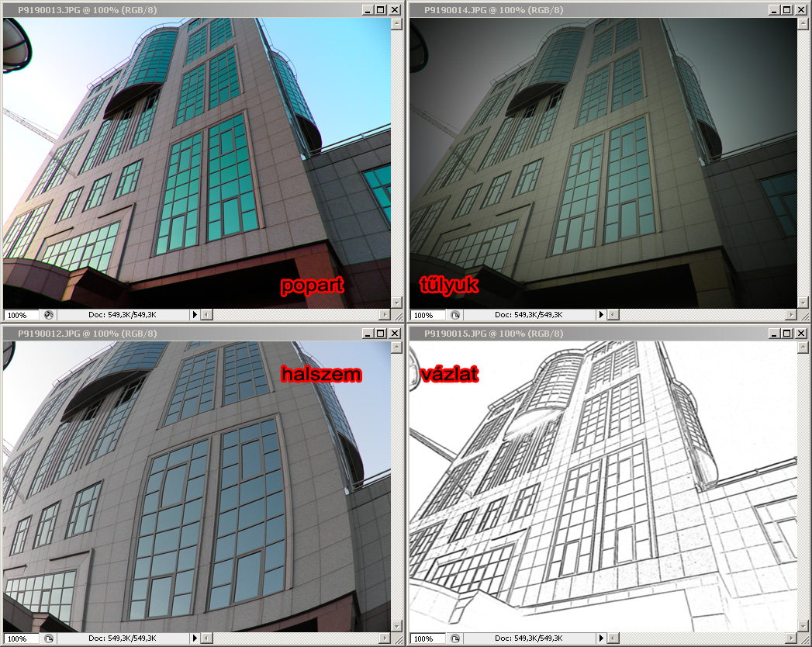Minimize the P9190012.JPG document window
The height and width of the screenshot is (647, 812).
367,334
